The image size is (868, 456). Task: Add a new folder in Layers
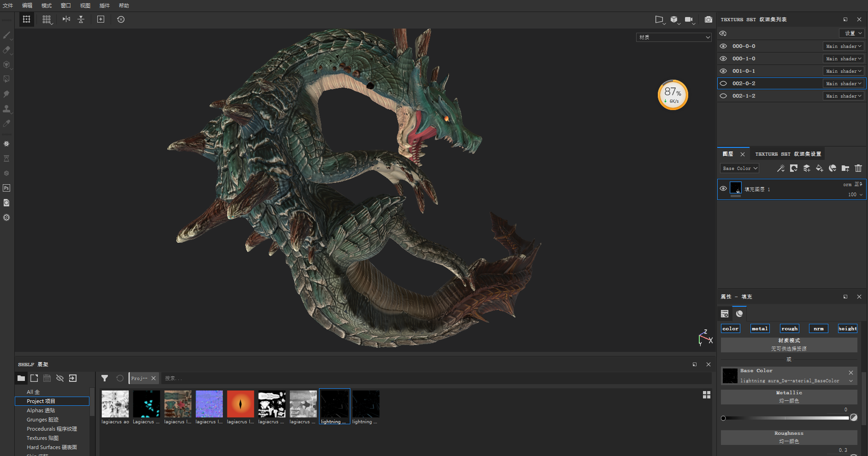(845, 168)
